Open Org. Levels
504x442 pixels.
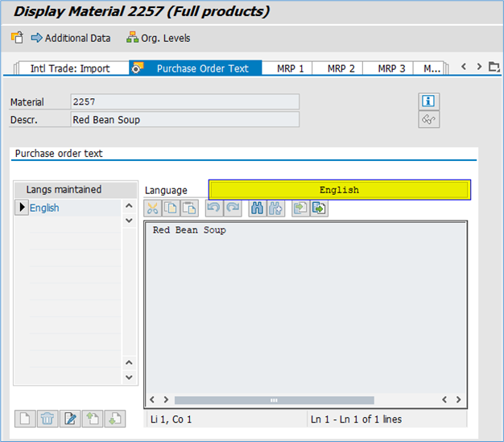coord(158,38)
